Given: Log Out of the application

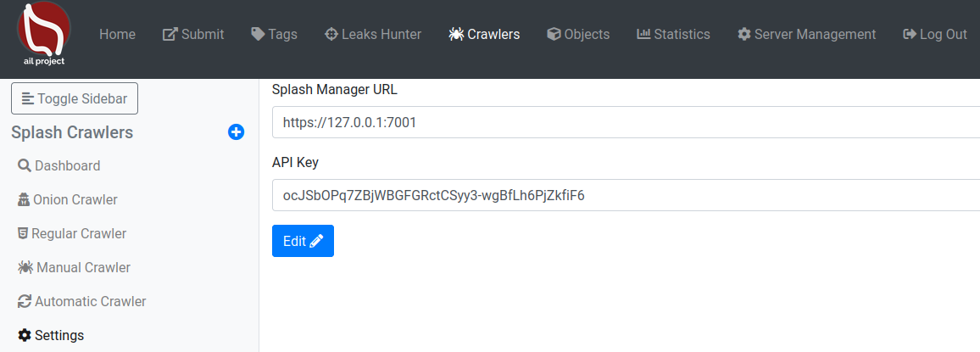Looking at the screenshot, I should [x=935, y=35].
